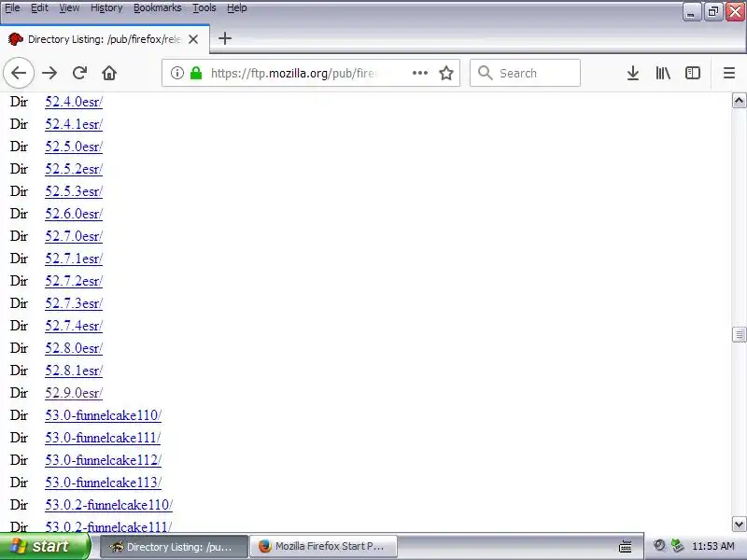This screenshot has height=560, width=747.
Task: Open the on-screen keyboard tray icon
Action: (x=625, y=546)
